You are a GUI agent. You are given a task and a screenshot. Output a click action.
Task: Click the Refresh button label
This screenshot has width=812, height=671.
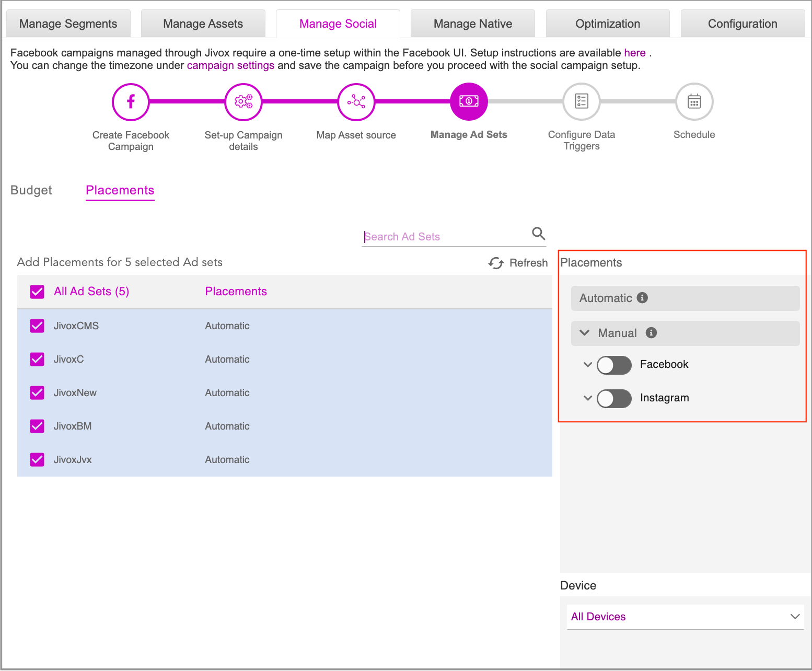click(529, 263)
